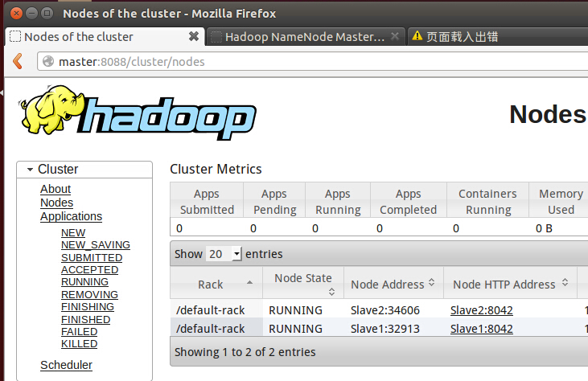Open the Nodes link in sidebar
Image resolution: width=588 pixels, height=381 pixels.
(56, 203)
